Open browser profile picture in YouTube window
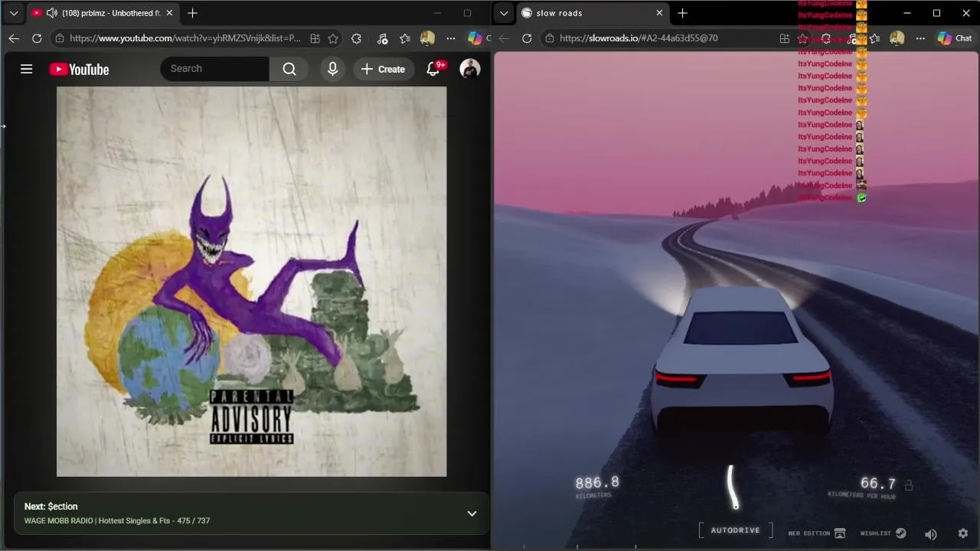Viewport: 980px width, 551px height. pos(427,38)
